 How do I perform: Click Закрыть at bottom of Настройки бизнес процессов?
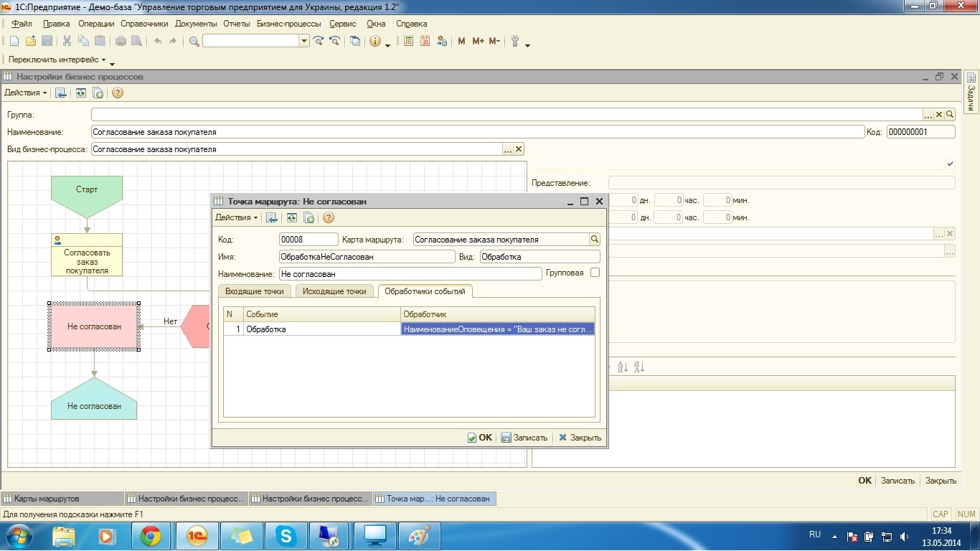tap(941, 481)
